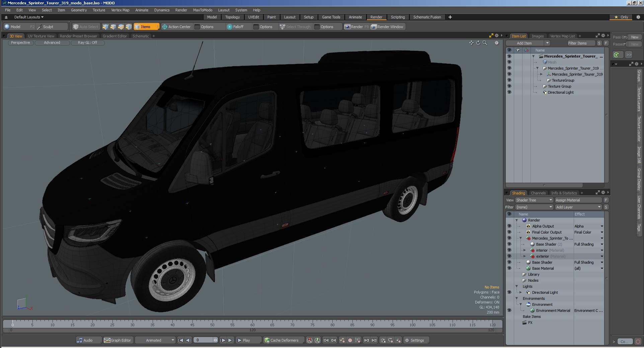Open the Animated keying dropdown
Image resolution: width=644 pixels, height=348 pixels.
(155, 340)
